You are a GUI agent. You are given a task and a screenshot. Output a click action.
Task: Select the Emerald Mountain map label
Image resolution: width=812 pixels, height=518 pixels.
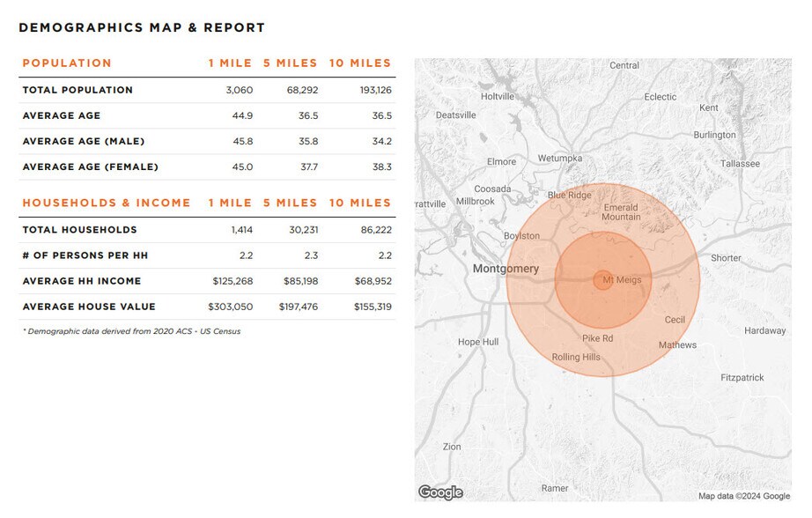click(621, 212)
